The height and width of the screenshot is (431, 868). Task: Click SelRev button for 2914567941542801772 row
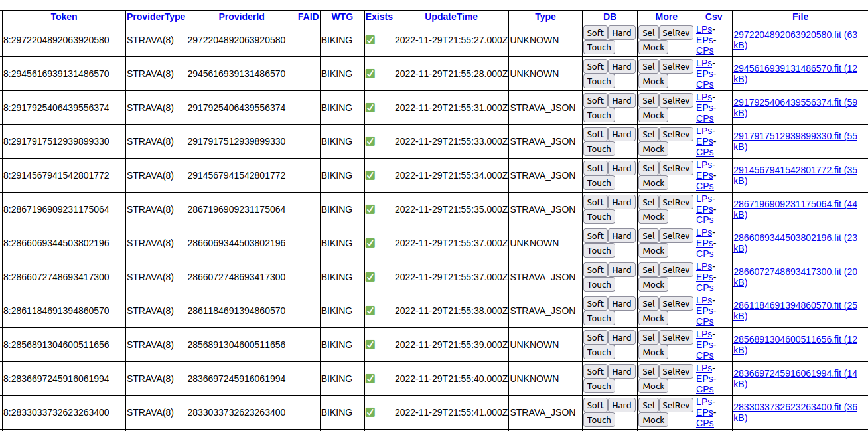pyautogui.click(x=676, y=169)
